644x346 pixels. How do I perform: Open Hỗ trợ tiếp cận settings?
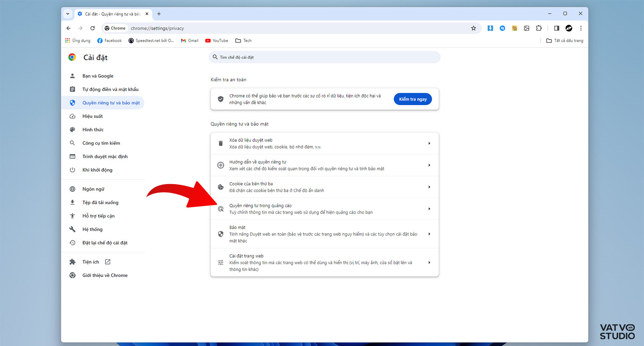pyautogui.click(x=103, y=216)
